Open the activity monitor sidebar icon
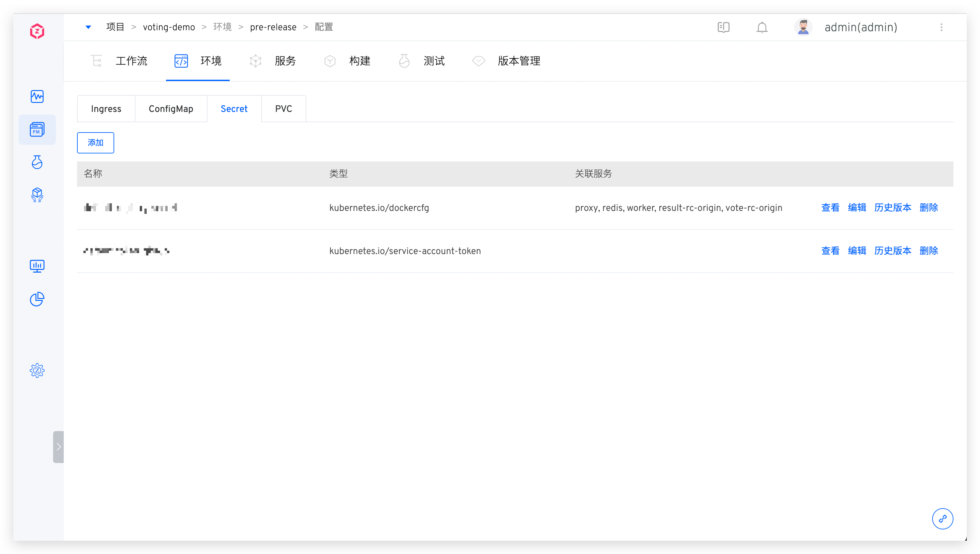 pyautogui.click(x=37, y=96)
